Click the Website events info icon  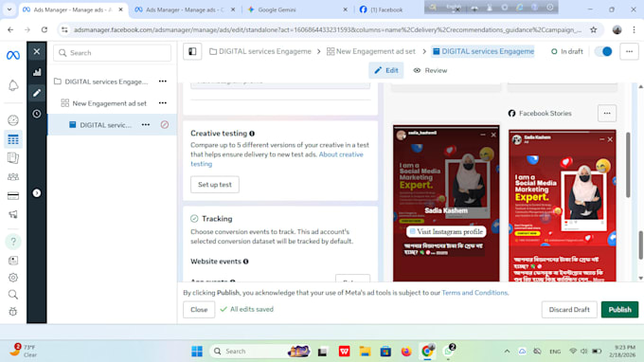coord(245,262)
